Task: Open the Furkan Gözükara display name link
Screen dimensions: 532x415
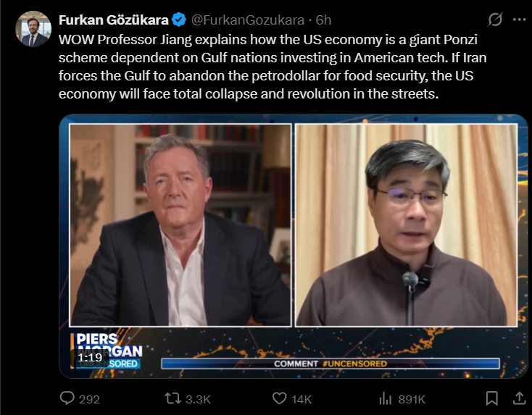Action: pyautogui.click(x=113, y=20)
